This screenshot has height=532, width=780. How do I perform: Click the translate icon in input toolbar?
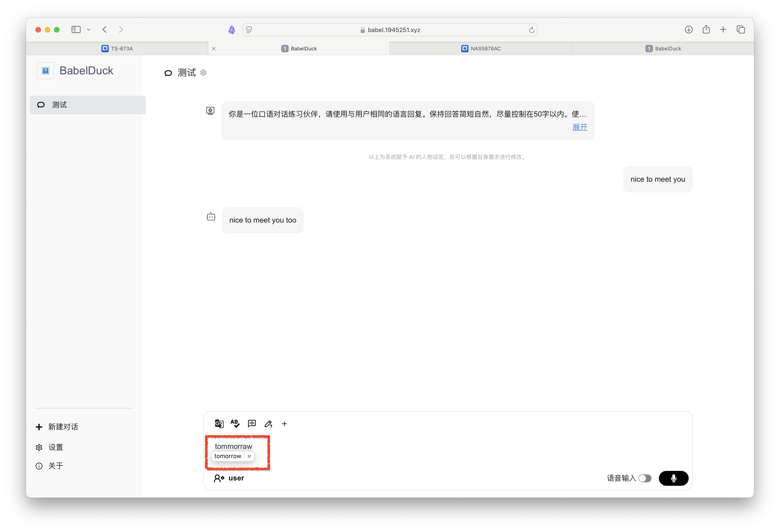coord(219,424)
